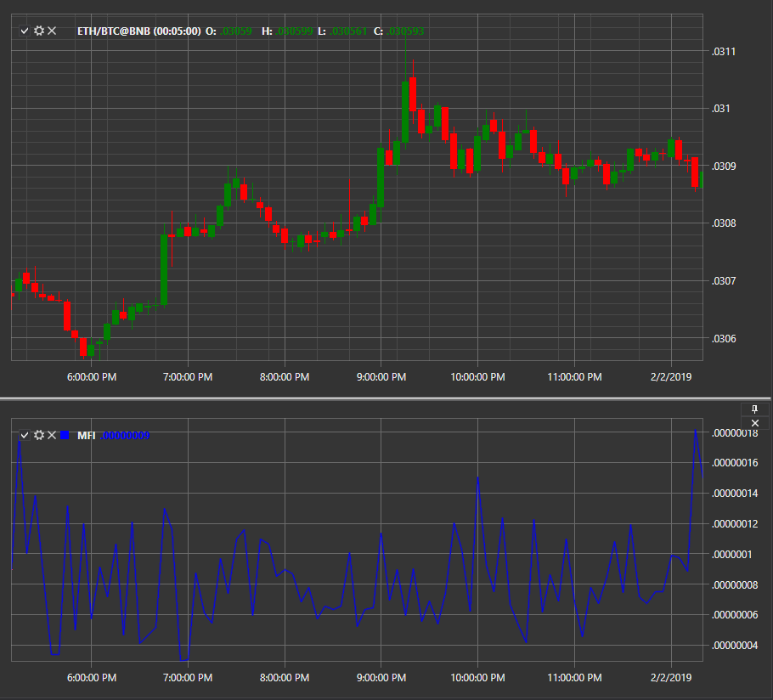
Task: Click the .0306 price axis label
Action: pyautogui.click(x=724, y=339)
